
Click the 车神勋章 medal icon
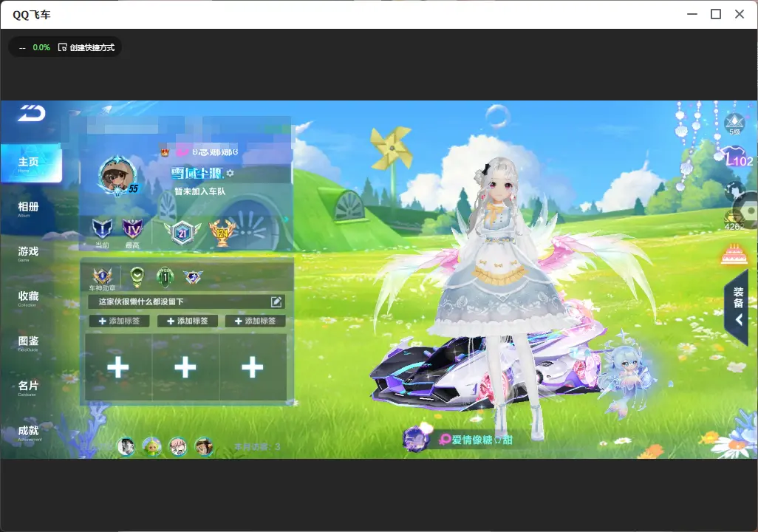click(x=102, y=276)
